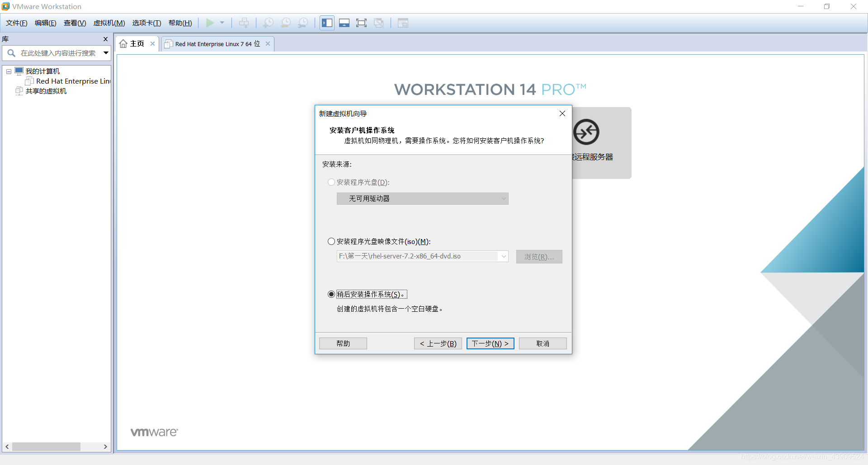Open the 查看(V) menu
The image size is (868, 465).
[75, 23]
